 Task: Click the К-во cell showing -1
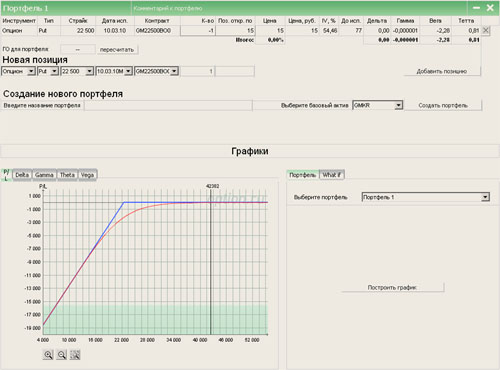(198, 31)
